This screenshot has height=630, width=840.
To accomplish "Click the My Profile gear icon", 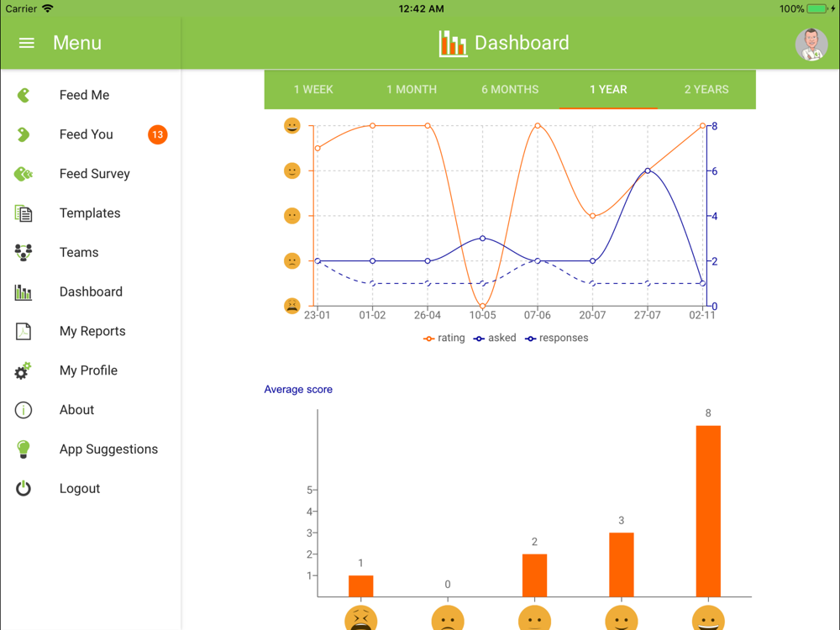I will pyautogui.click(x=23, y=370).
